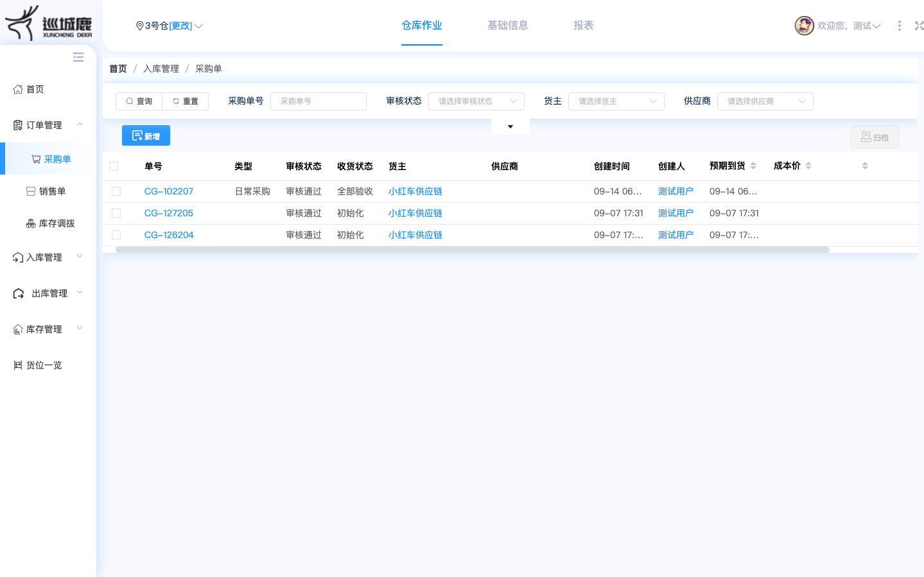The height and width of the screenshot is (577, 924).
Task: Click the 首页 home icon in sidebar
Action: [18, 89]
